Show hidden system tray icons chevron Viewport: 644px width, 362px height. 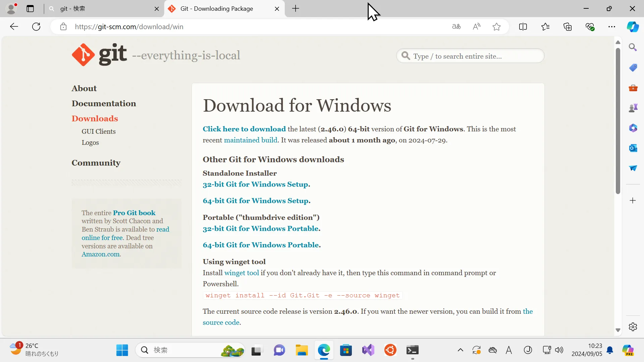point(461,350)
